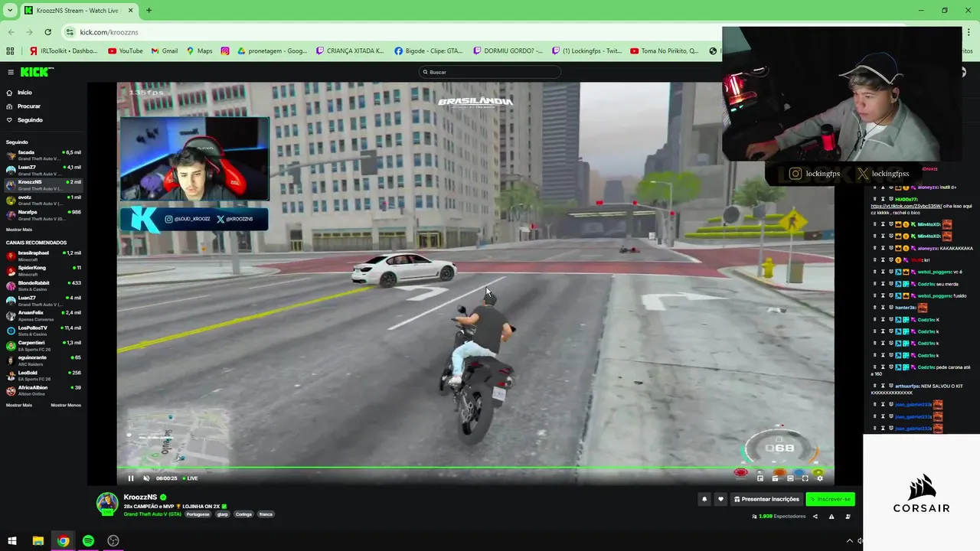The height and width of the screenshot is (551, 980).
Task: Open SpiderKong recommended channel
Action: [x=44, y=270]
